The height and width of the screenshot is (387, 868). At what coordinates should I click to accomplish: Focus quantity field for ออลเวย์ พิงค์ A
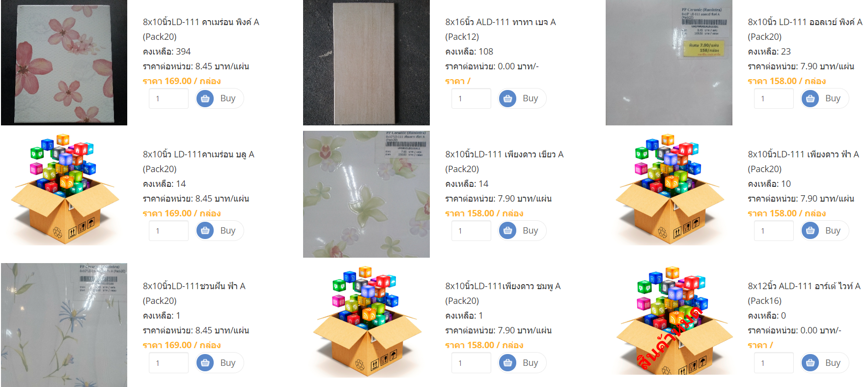[x=774, y=98]
